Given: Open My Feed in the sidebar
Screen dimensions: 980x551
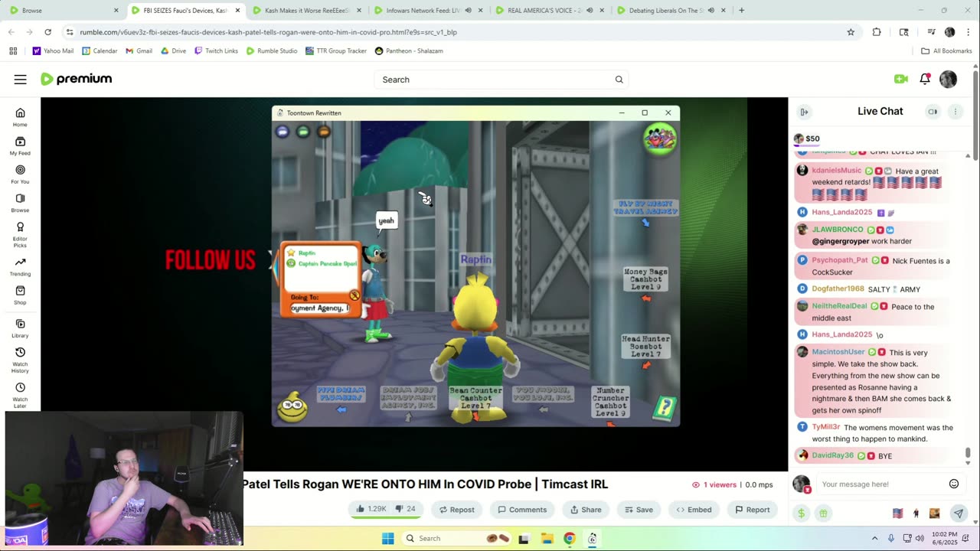Looking at the screenshot, I should 20,145.
